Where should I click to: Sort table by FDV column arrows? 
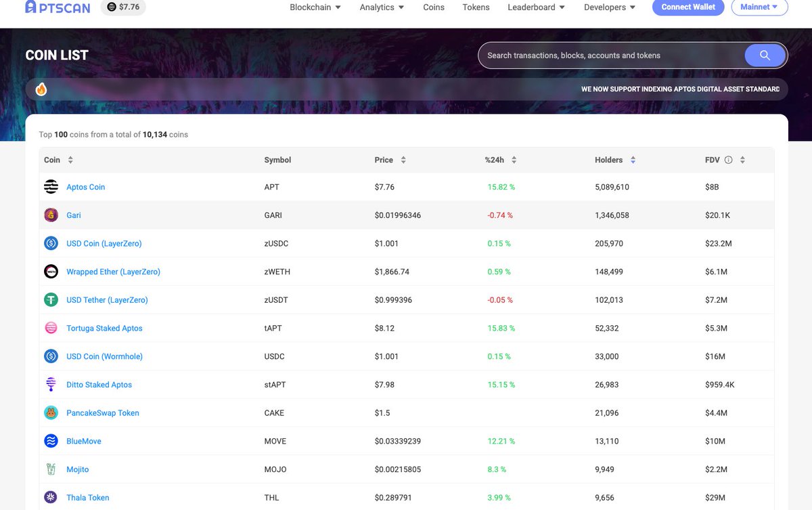tap(742, 161)
